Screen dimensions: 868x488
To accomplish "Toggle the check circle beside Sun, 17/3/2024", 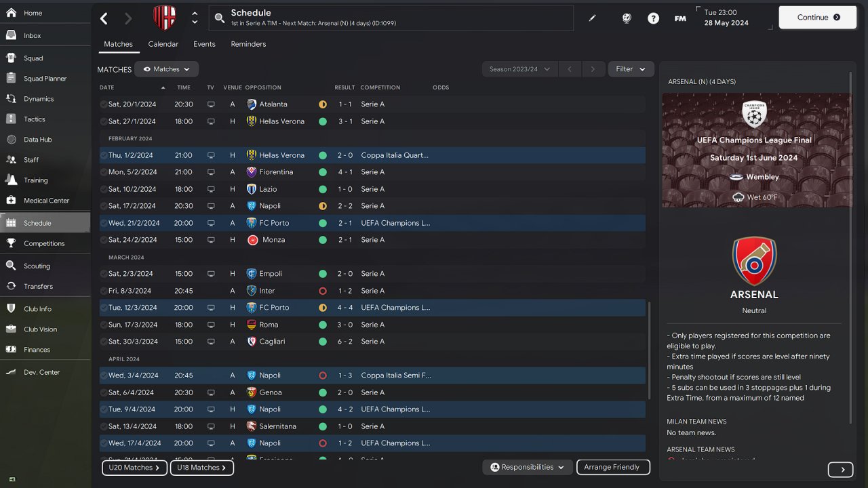I will pyautogui.click(x=104, y=325).
